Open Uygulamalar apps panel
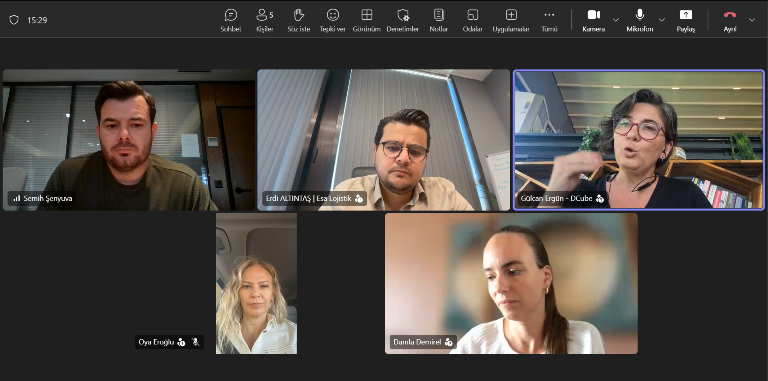The height and width of the screenshot is (381, 768). point(511,20)
